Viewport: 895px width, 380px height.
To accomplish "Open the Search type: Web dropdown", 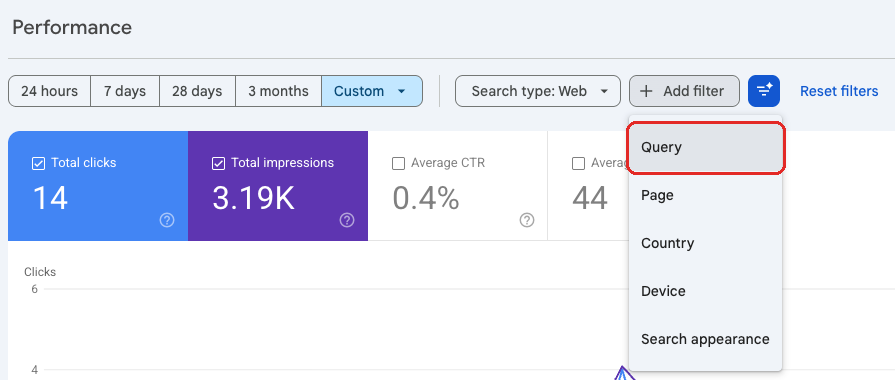I will tap(538, 91).
